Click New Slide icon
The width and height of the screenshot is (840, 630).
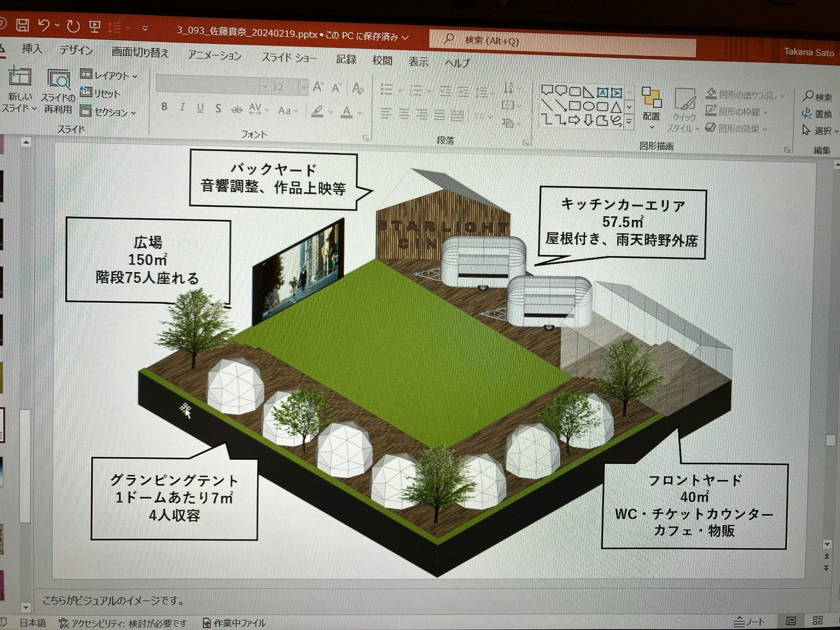[20, 77]
